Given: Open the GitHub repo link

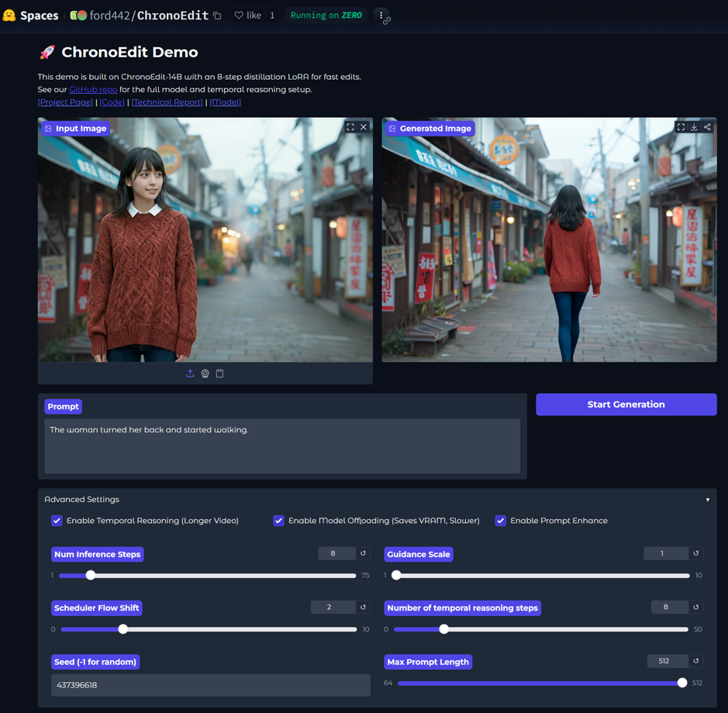Looking at the screenshot, I should (x=93, y=89).
